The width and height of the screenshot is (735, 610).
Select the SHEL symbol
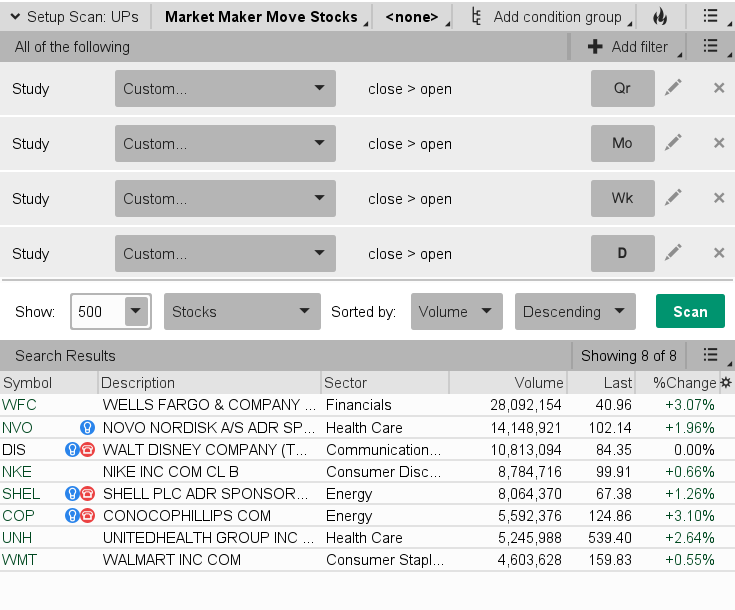click(x=21, y=494)
